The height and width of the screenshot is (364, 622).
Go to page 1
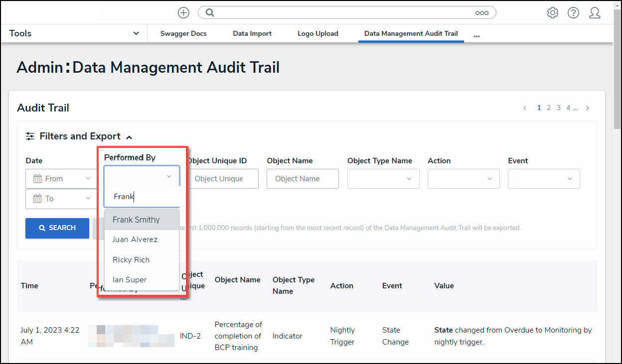(539, 108)
